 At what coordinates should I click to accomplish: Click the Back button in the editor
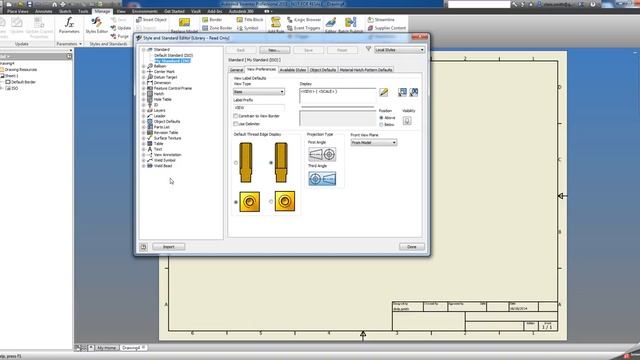241,50
